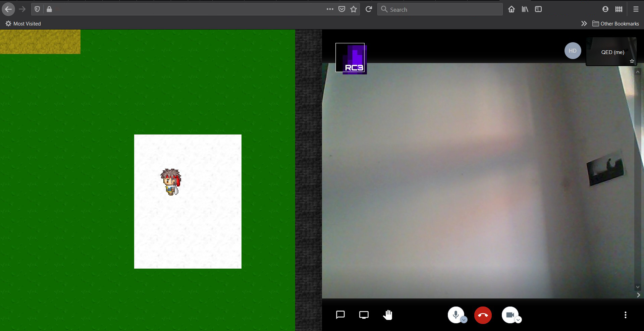Start screen sharing with monitor icon
Viewport: 644px width, 331px height.
[364, 315]
